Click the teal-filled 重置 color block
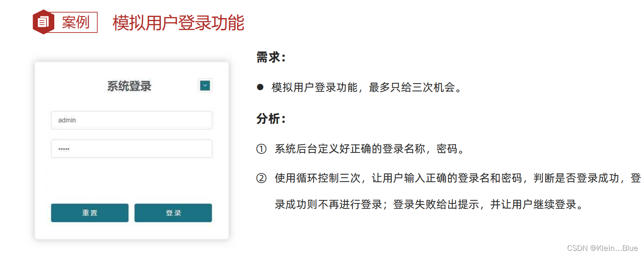 tap(90, 213)
